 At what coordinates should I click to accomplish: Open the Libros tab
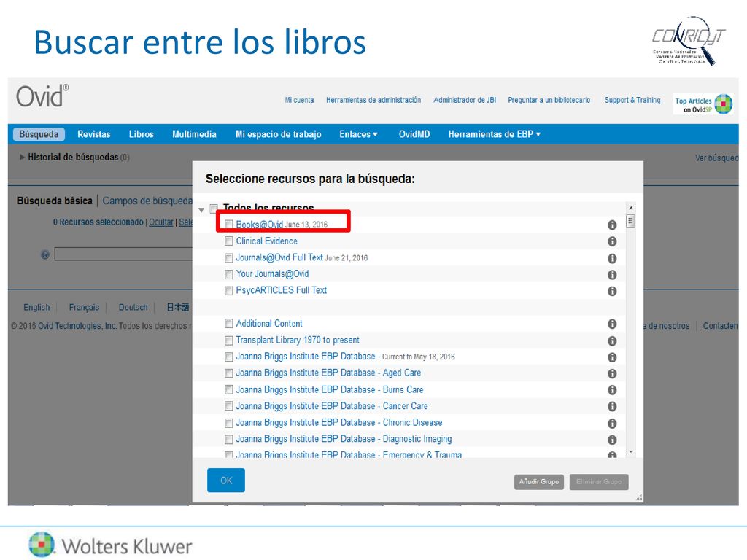click(141, 134)
